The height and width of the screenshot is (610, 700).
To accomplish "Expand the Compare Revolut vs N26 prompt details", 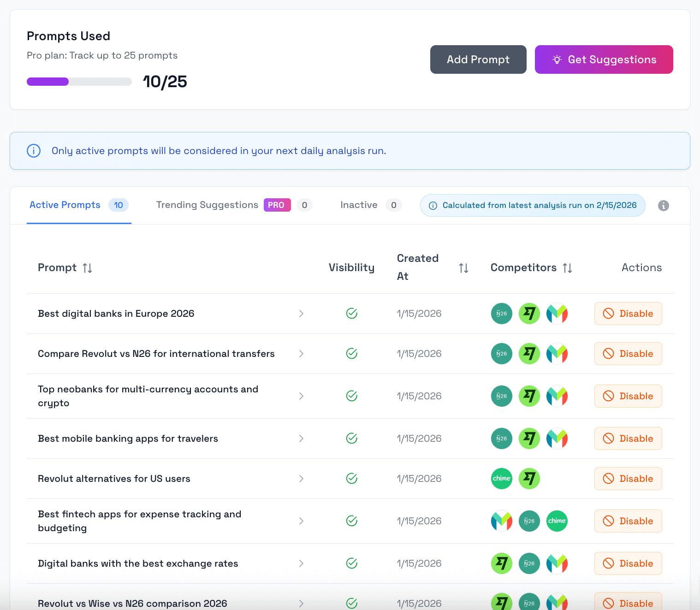I will click(x=301, y=354).
